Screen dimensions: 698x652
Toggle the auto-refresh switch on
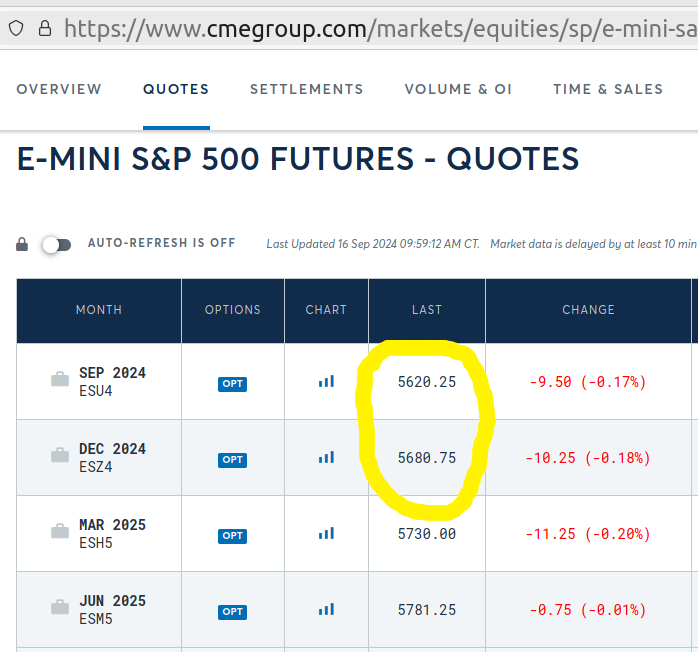click(56, 244)
